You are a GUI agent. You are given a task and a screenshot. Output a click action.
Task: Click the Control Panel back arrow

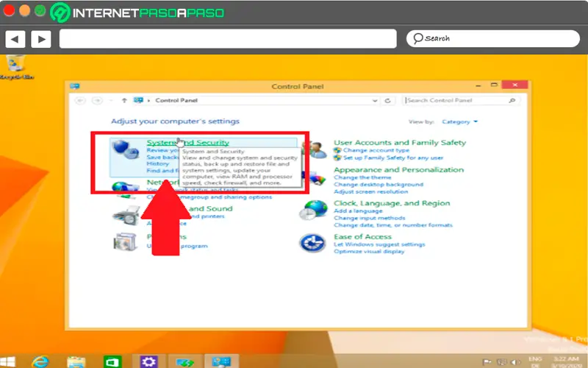[x=80, y=101]
